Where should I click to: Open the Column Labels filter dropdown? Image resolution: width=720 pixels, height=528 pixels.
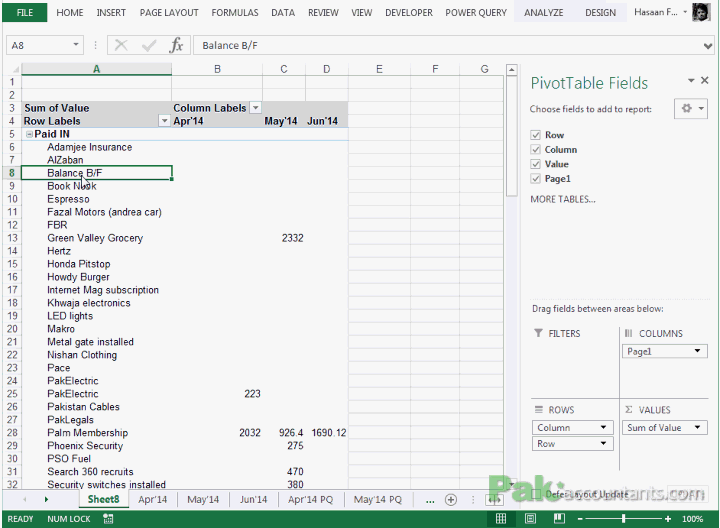point(255,108)
